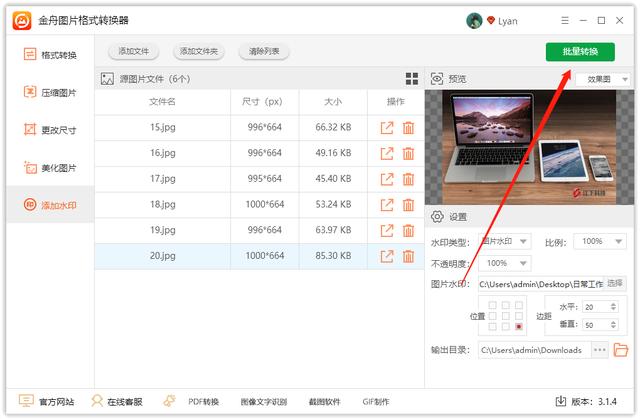This screenshot has height=420, width=640.
Task: Select bottom-right watermark position box
Action: coord(519,327)
